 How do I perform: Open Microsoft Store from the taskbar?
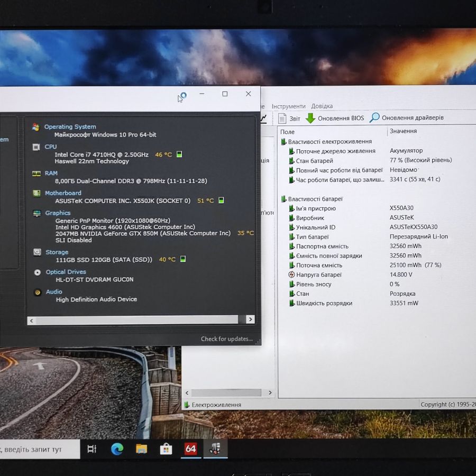click(166, 449)
